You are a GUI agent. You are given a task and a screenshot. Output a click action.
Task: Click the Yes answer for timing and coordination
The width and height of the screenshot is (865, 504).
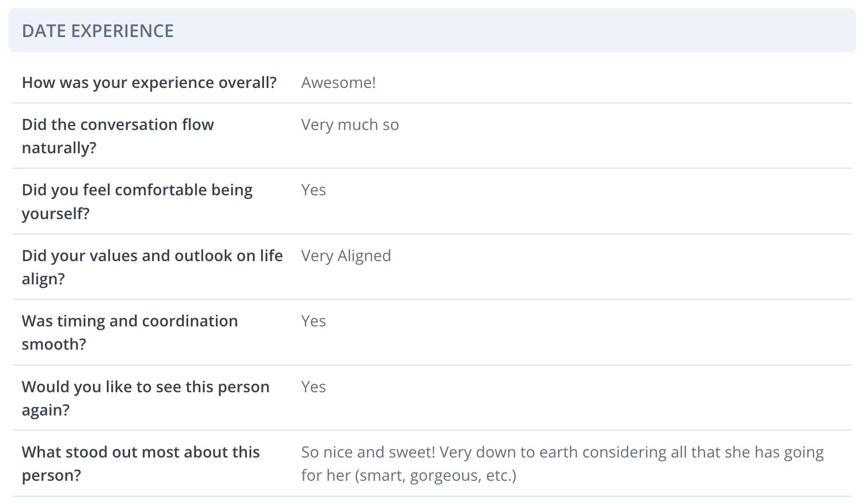tap(313, 321)
